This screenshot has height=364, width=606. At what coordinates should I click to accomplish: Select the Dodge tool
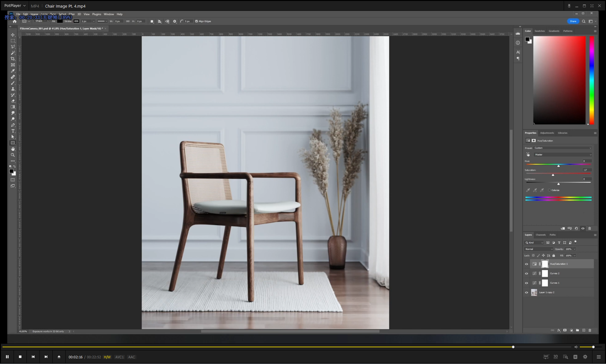[13, 119]
